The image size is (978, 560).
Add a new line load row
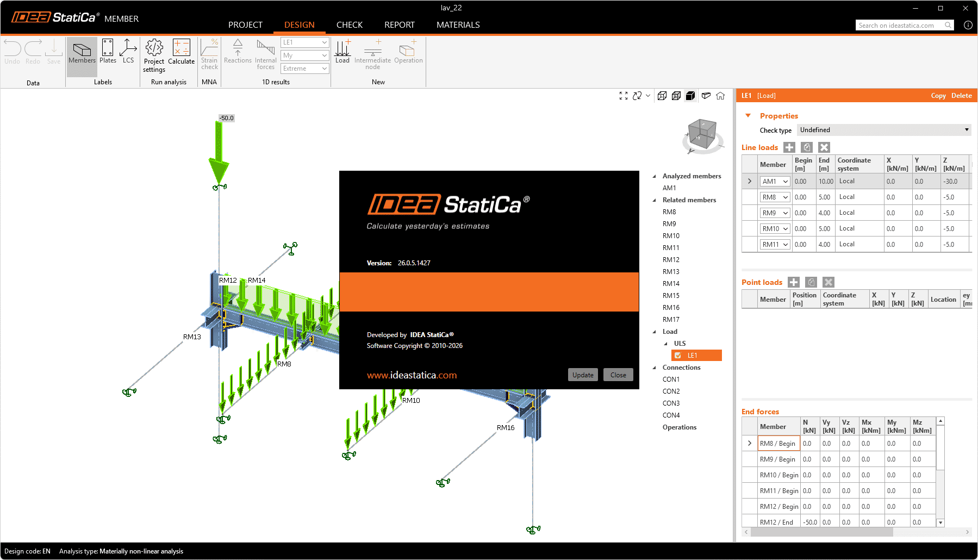click(789, 147)
